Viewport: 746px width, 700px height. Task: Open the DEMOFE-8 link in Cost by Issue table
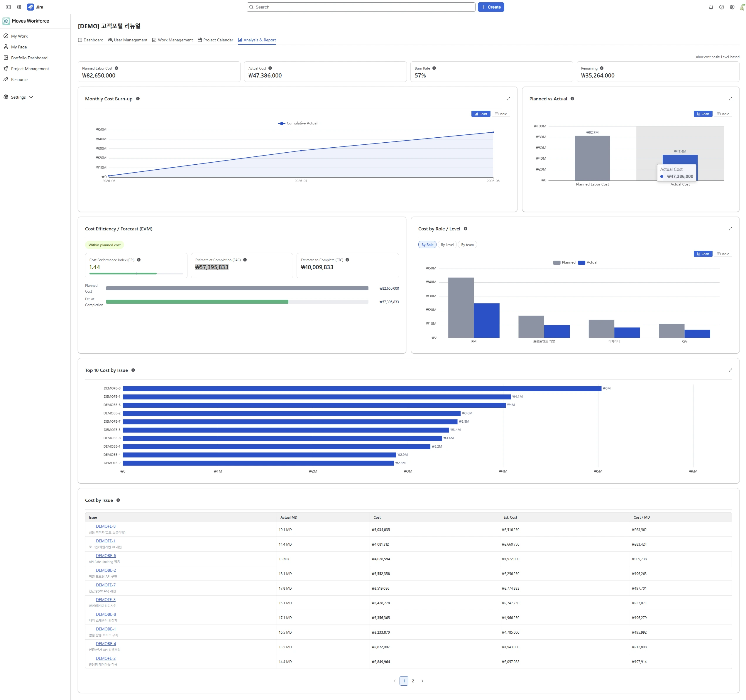coord(106,527)
